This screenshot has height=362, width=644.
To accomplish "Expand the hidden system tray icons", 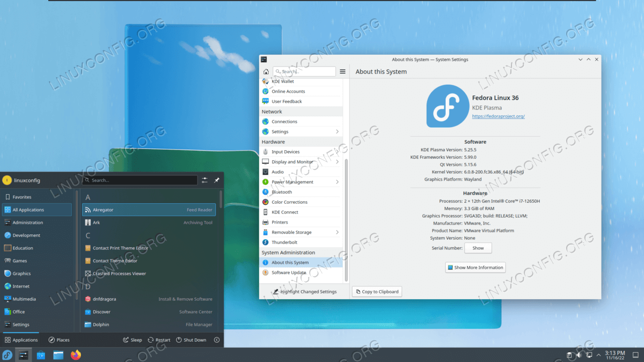I will click(598, 355).
